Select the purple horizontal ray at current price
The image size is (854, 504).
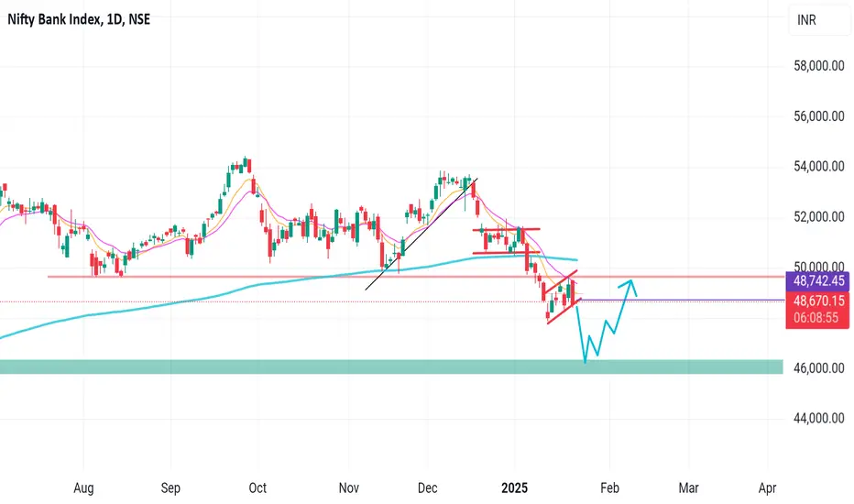click(x=681, y=301)
